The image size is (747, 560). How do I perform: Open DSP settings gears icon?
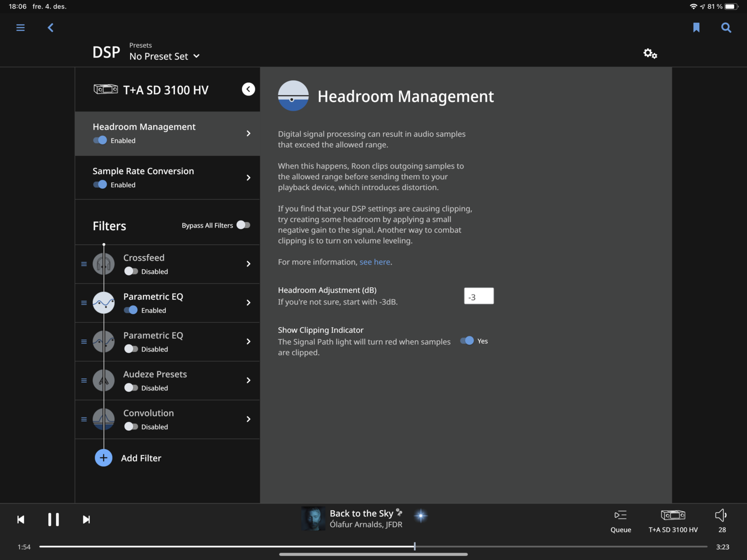coord(650,53)
